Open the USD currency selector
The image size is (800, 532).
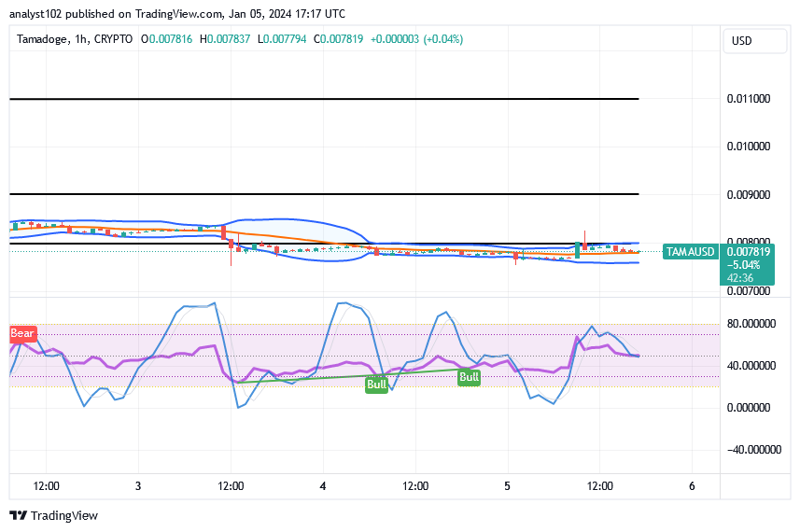tap(742, 41)
